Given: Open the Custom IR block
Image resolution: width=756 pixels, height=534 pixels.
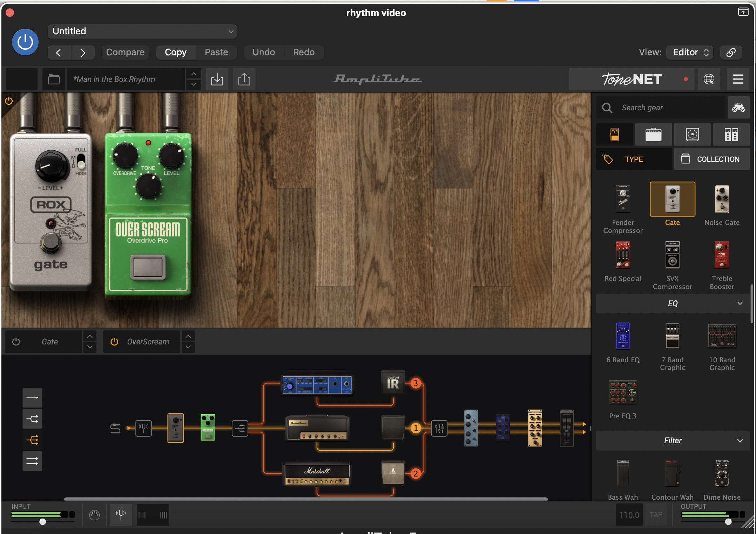Looking at the screenshot, I should click(393, 383).
